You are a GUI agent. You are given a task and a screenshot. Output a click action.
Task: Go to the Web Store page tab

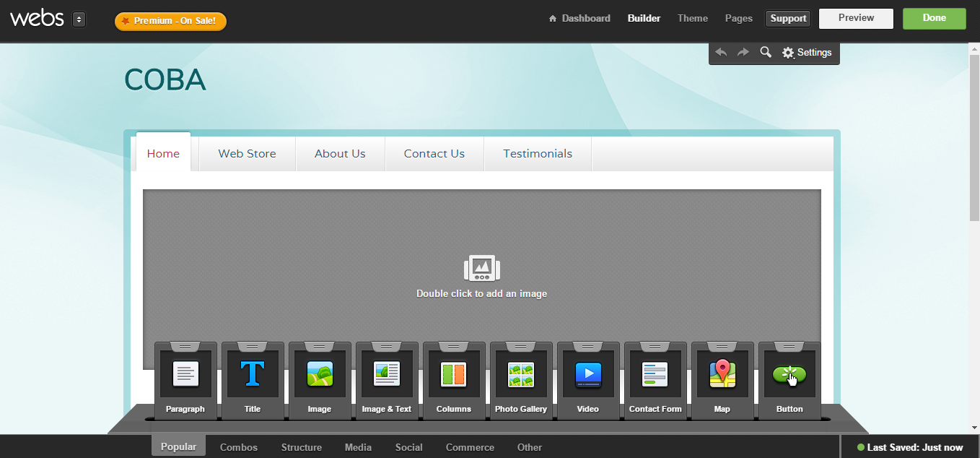tap(247, 154)
